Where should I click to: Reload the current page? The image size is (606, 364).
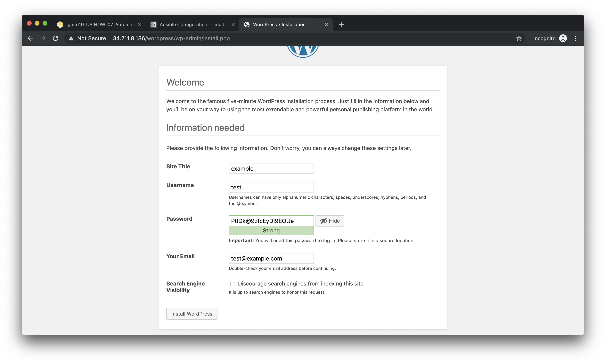[x=56, y=38]
